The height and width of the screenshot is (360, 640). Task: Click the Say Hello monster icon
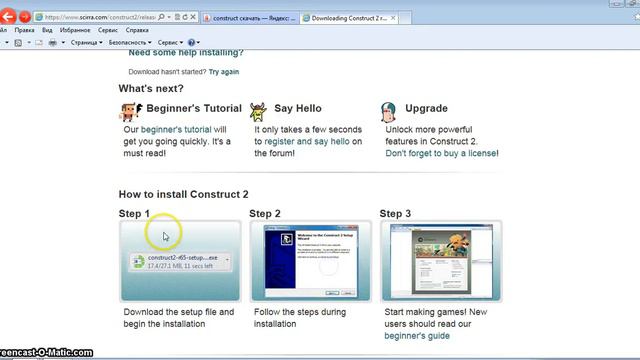pyautogui.click(x=258, y=112)
